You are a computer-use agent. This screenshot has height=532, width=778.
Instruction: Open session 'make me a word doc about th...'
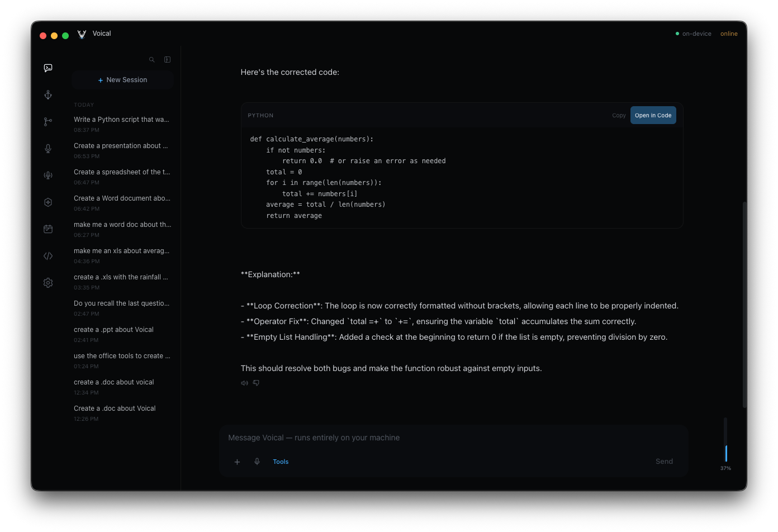(122, 229)
